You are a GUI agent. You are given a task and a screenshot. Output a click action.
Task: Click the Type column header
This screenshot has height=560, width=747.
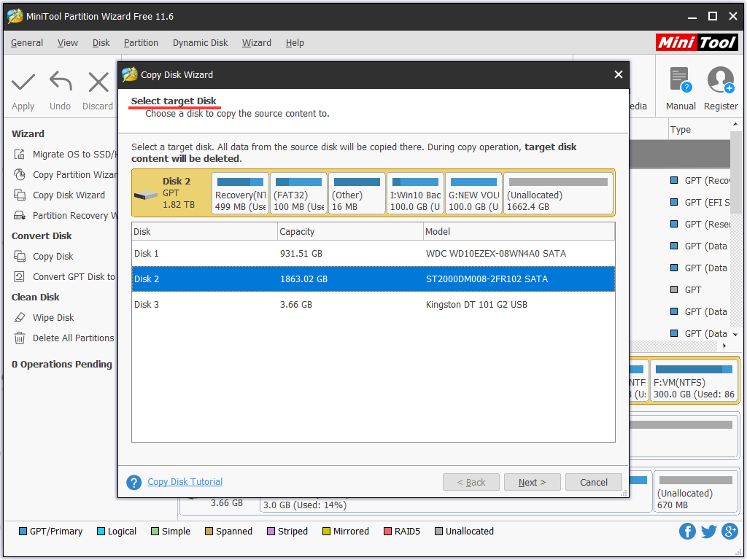coord(698,130)
